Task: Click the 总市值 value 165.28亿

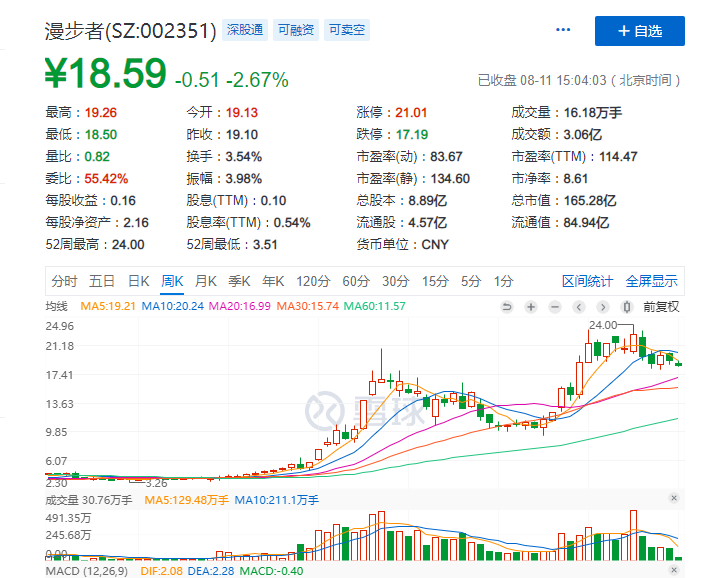Action: 590,201
